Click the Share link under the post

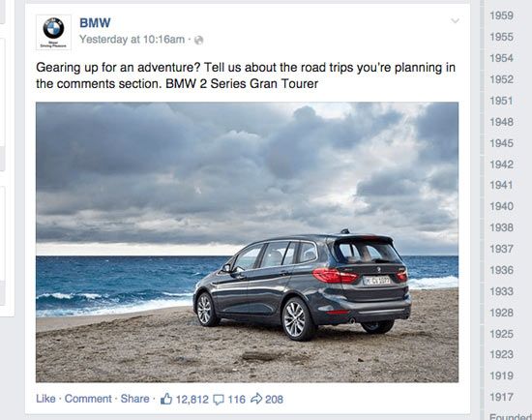tap(134, 399)
